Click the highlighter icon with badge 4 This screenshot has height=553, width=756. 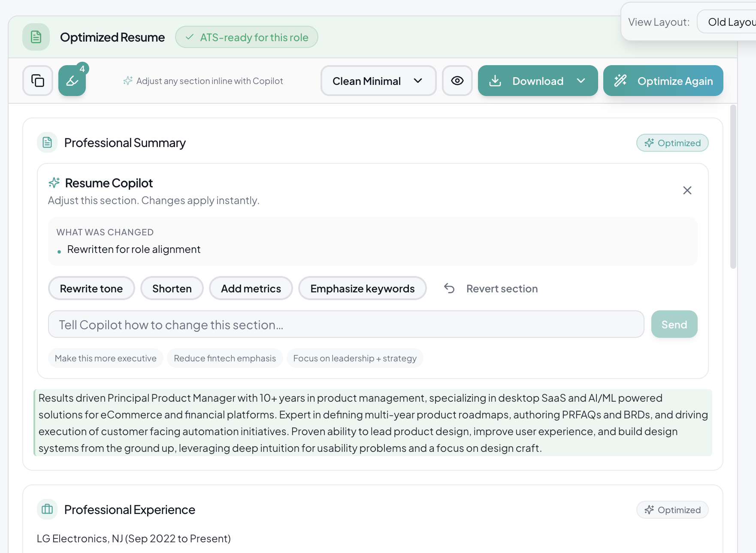point(72,81)
